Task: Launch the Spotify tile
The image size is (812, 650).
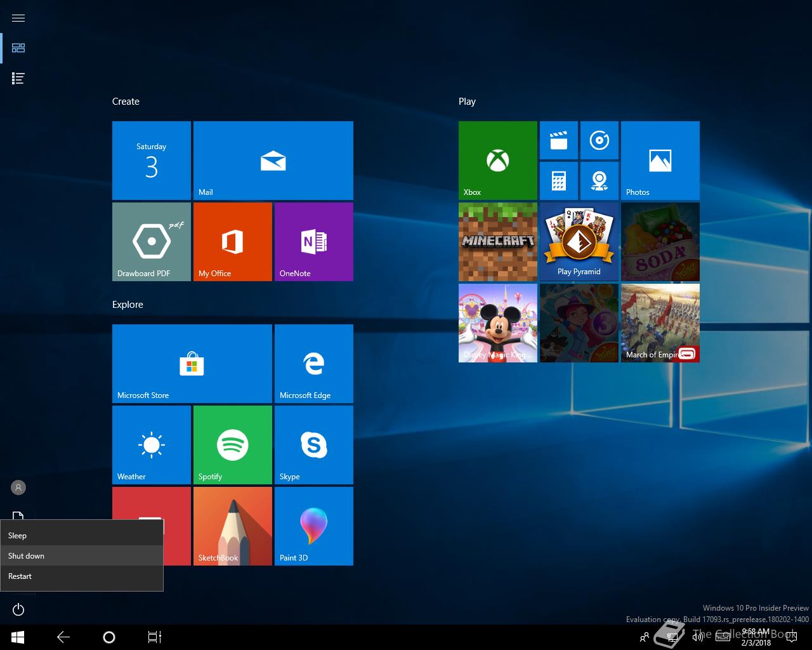Action: [233, 445]
